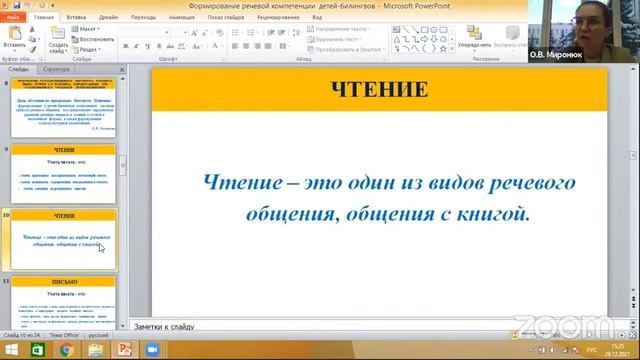Click the Format Painter brush icon

[x=32, y=49]
